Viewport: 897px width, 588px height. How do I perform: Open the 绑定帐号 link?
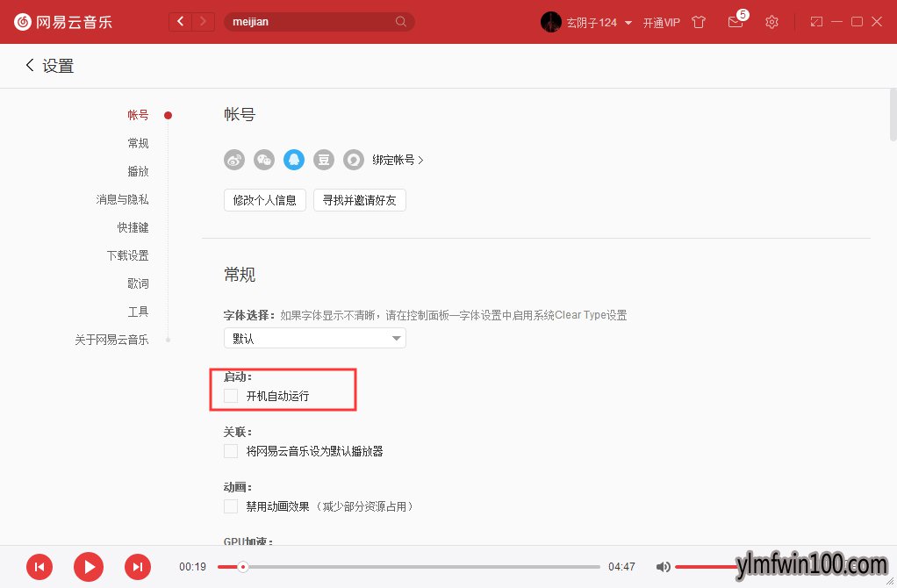pyautogui.click(x=398, y=160)
